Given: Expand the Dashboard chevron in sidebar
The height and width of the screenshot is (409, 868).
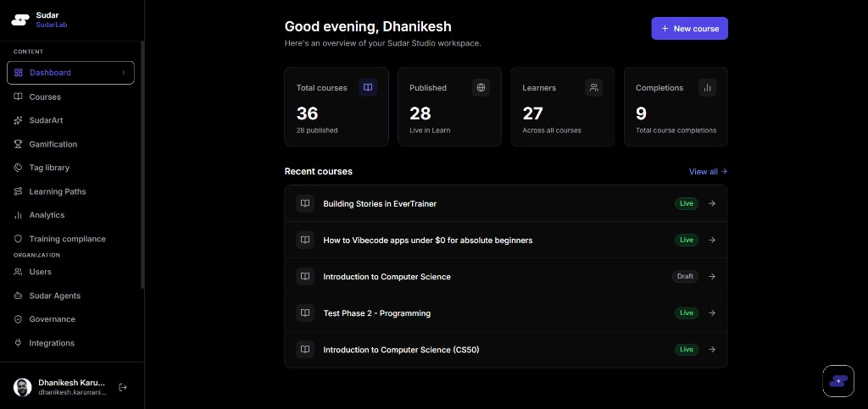Looking at the screenshot, I should 124,73.
